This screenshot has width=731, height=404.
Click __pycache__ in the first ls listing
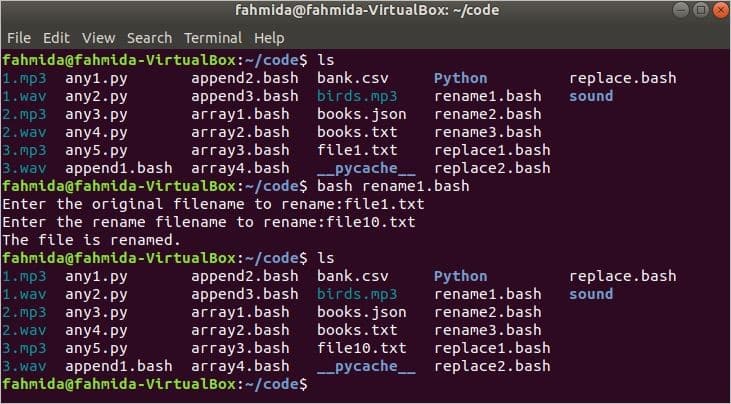[x=366, y=168]
